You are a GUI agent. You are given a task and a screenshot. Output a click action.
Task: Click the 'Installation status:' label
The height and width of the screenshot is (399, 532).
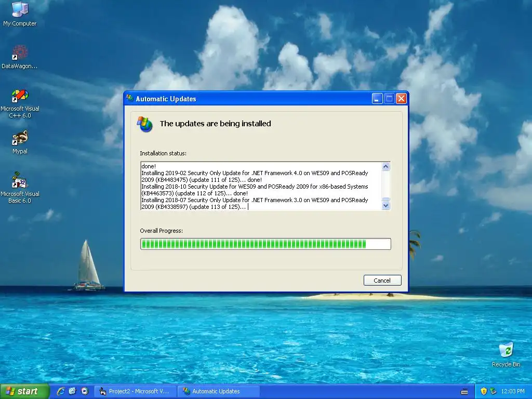click(x=163, y=153)
